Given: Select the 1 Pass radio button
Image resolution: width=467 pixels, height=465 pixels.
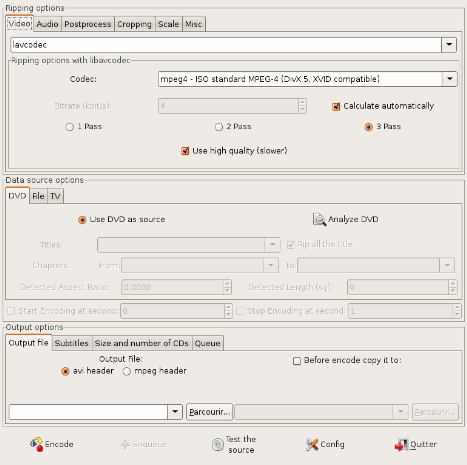Looking at the screenshot, I should (x=70, y=127).
